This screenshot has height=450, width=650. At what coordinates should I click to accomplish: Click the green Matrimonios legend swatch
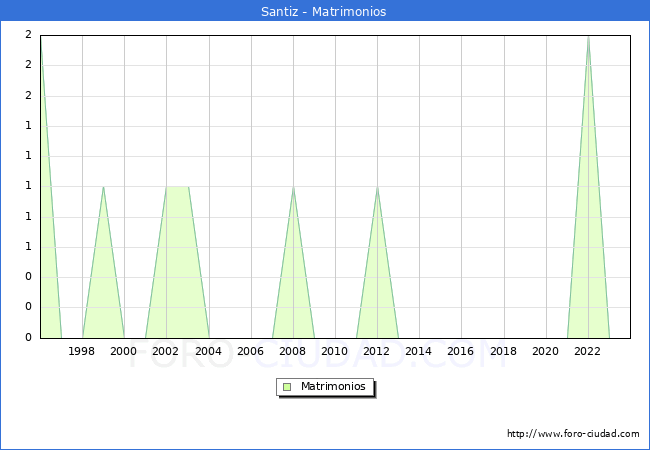coord(287,387)
